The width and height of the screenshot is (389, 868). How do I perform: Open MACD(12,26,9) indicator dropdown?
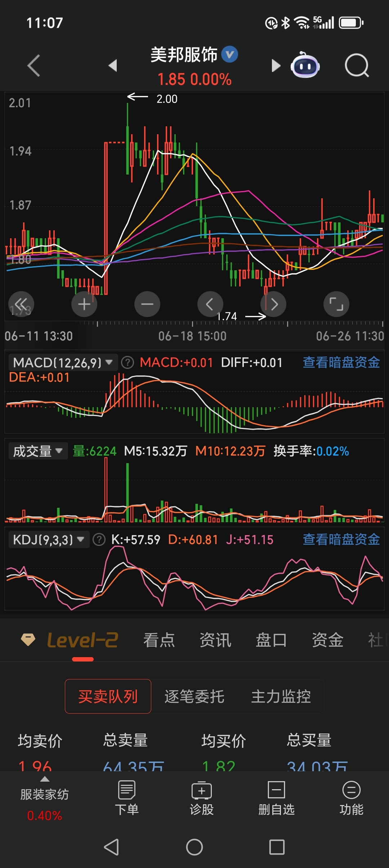(63, 362)
